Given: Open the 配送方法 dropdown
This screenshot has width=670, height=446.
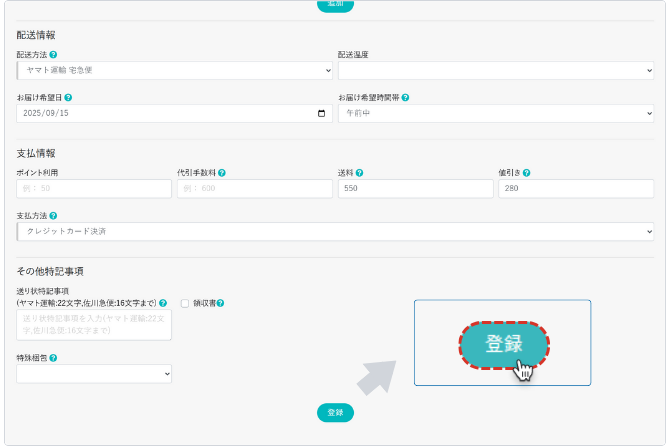Looking at the screenshot, I should (x=175, y=71).
